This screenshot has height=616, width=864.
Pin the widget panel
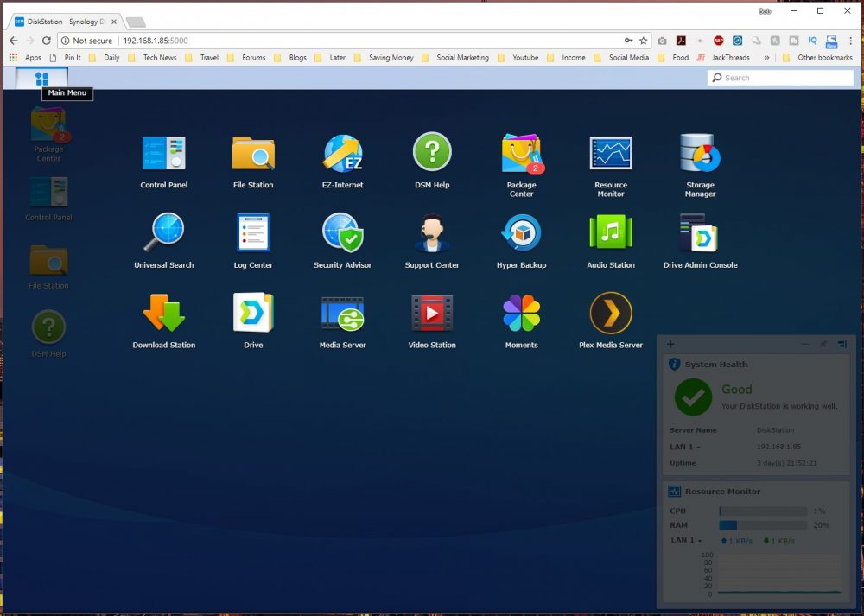(823, 345)
